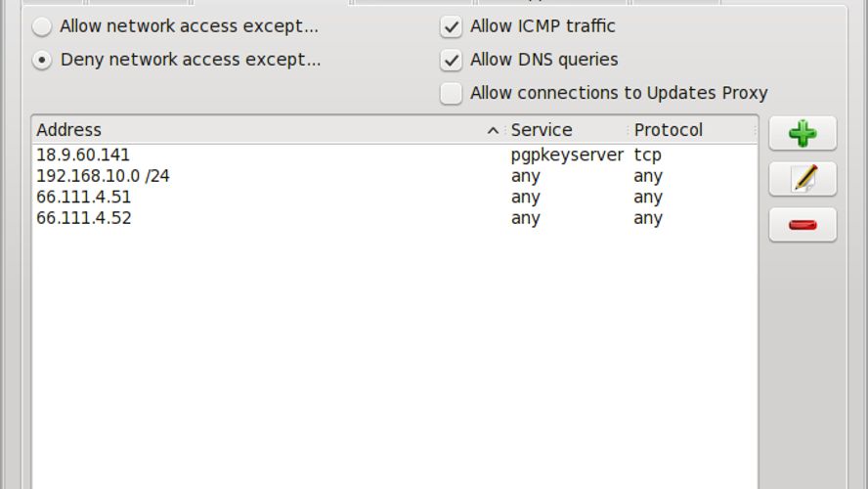
Task: Click the Address column header label
Action: [x=69, y=130]
